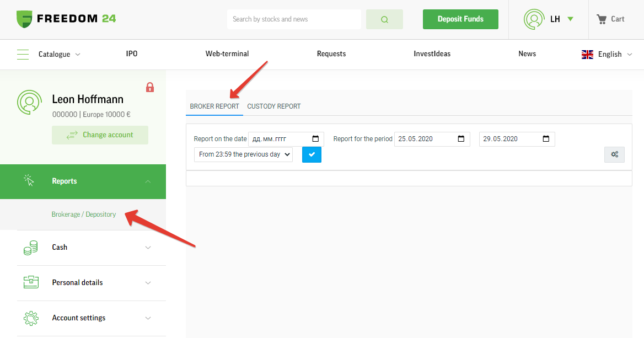The width and height of the screenshot is (644, 338).
Task: Select the Broker Report tab
Action: click(214, 106)
